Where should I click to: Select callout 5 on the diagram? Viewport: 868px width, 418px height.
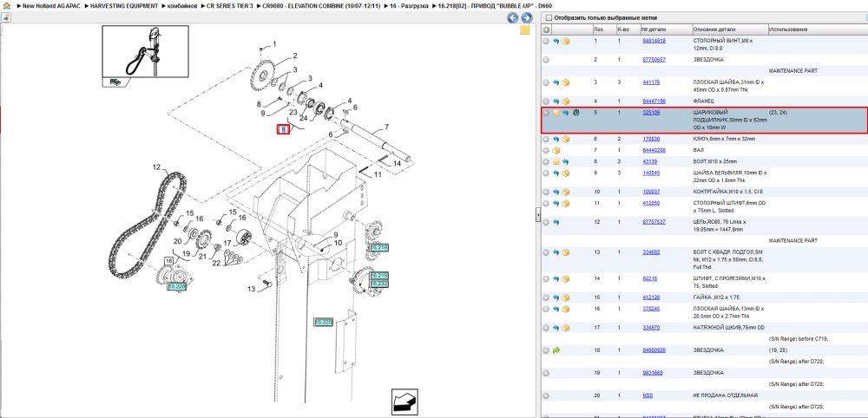(x=283, y=129)
